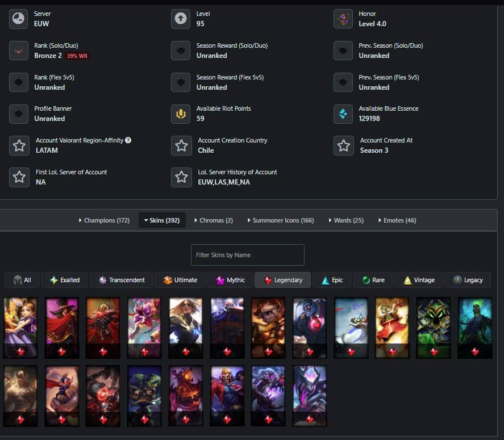The width and height of the screenshot is (504, 440).
Task: Click the Season Reward Flex 5v5 emblem icon
Action: [181, 82]
